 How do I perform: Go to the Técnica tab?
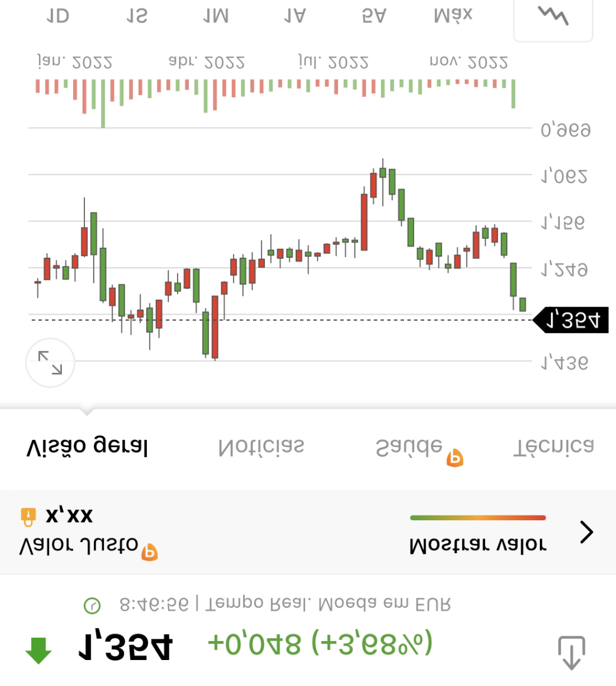pos(553,447)
